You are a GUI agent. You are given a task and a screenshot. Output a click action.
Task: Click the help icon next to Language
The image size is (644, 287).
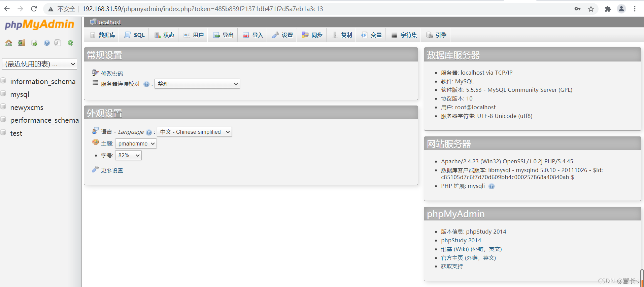[x=149, y=132]
